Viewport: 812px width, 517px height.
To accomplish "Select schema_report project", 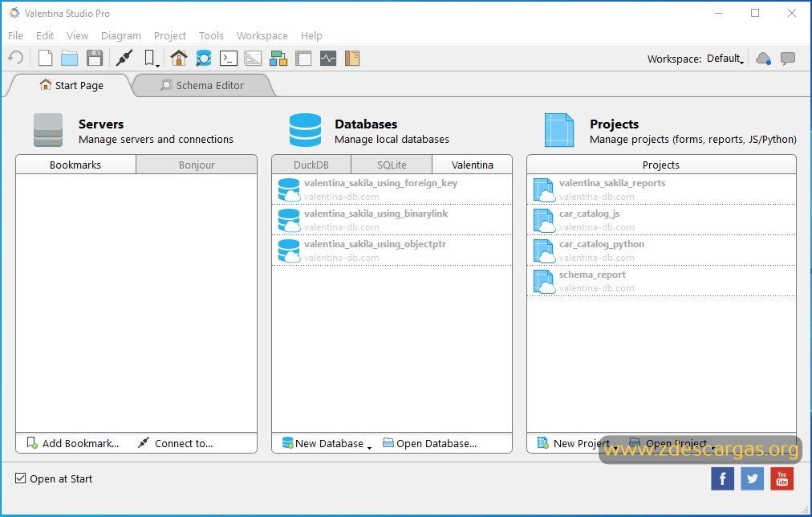I will click(661, 281).
